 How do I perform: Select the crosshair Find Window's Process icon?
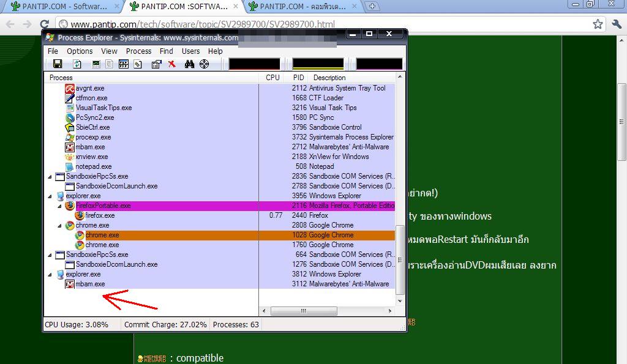click(x=205, y=64)
